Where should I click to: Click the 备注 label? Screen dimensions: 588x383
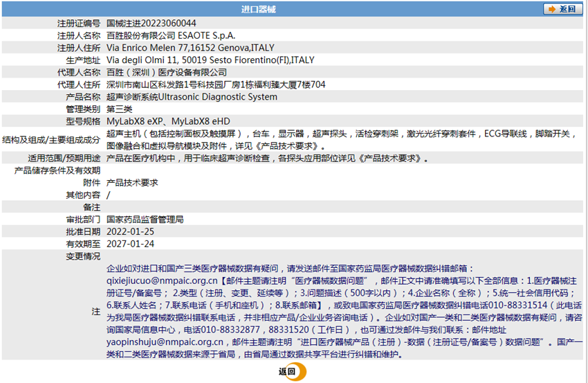[92, 207]
